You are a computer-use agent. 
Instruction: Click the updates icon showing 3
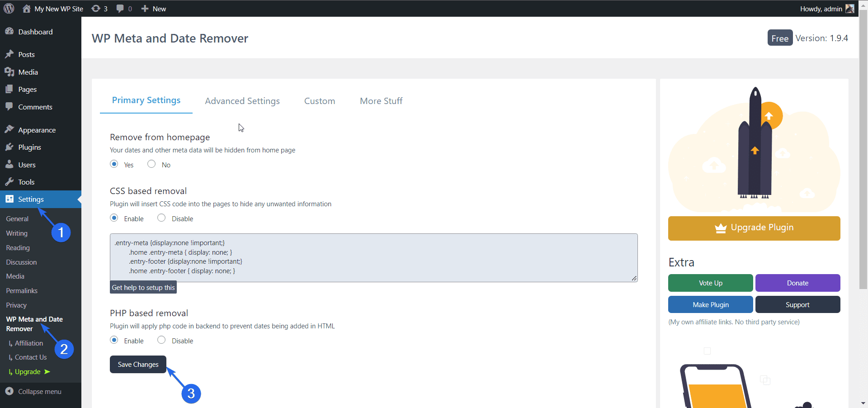[96, 9]
